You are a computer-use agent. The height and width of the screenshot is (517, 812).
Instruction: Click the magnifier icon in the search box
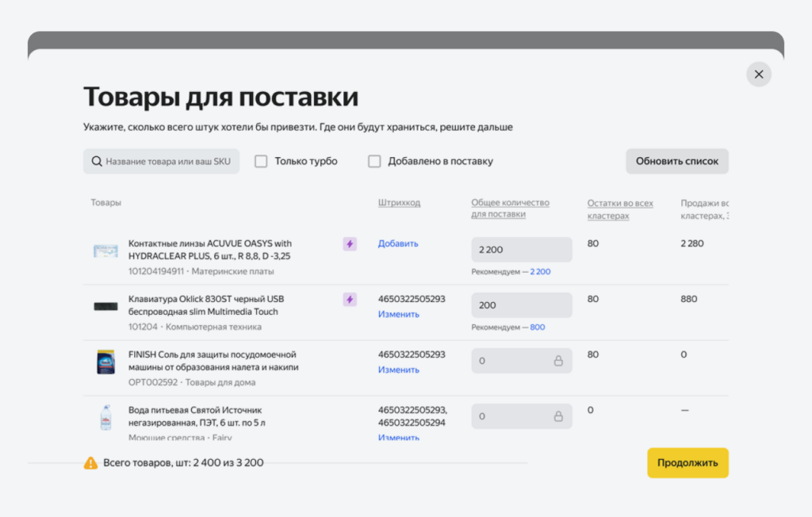coord(96,161)
